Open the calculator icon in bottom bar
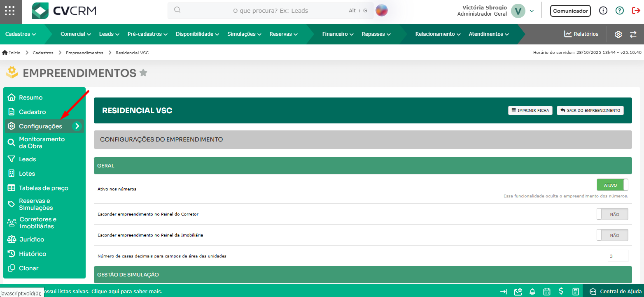Viewport: 644px width, 297px height. [576, 292]
